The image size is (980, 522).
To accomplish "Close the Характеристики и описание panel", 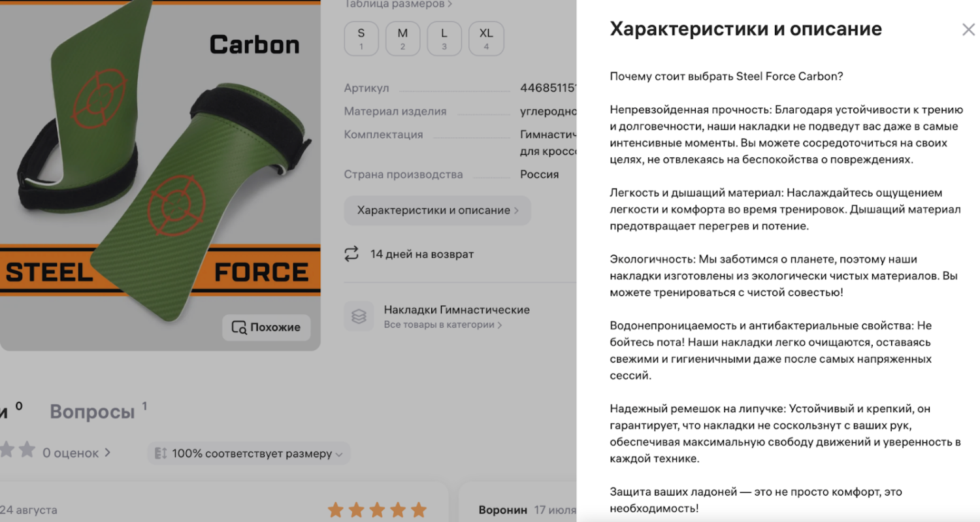I will 968,29.
